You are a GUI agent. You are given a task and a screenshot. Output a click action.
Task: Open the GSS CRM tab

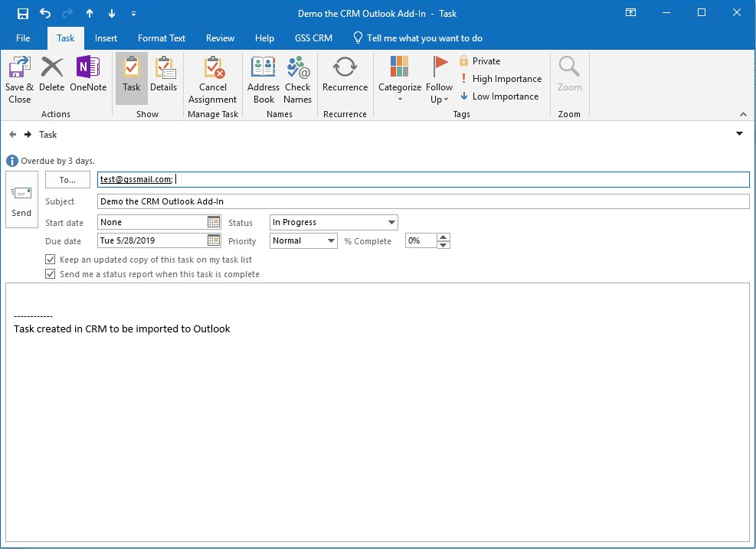[313, 38]
